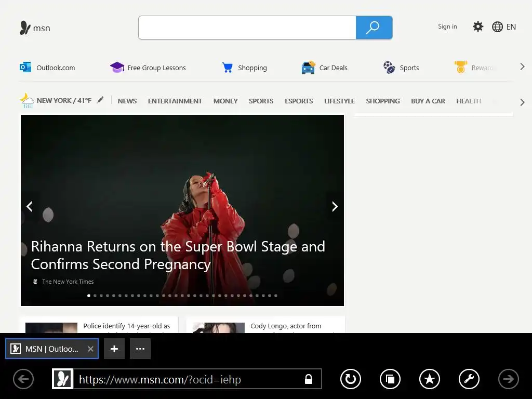Open the BUY A CAR section
The width and height of the screenshot is (532, 399).
pyautogui.click(x=428, y=101)
